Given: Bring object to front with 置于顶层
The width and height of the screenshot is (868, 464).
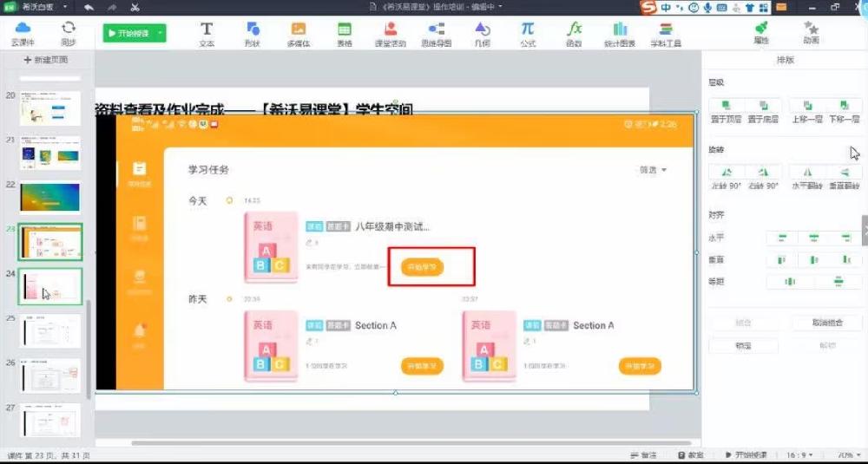Looking at the screenshot, I should coord(726,111).
